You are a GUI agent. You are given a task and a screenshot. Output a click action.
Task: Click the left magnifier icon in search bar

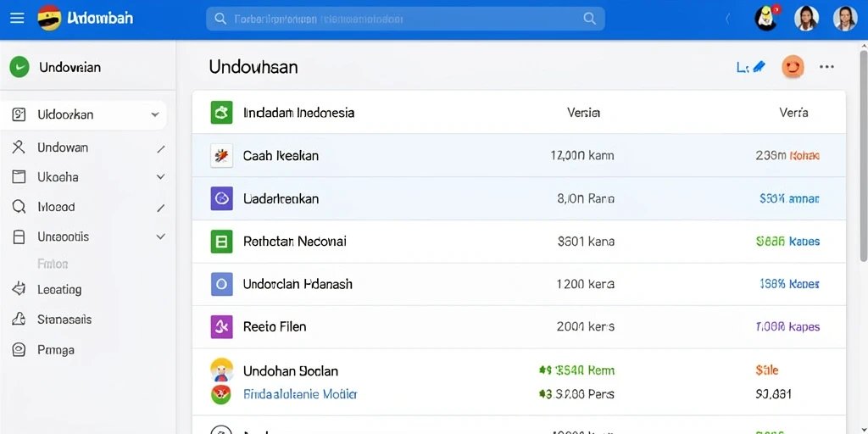point(220,19)
